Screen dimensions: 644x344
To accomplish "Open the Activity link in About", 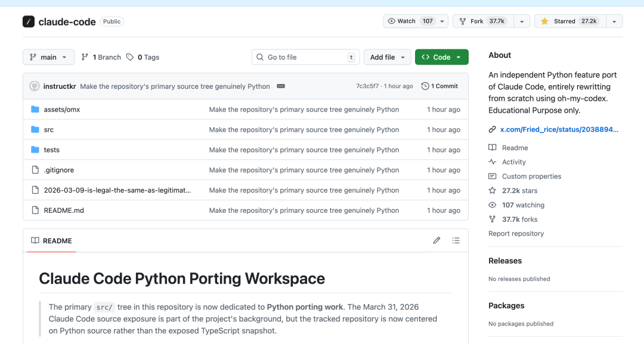I will (513, 162).
